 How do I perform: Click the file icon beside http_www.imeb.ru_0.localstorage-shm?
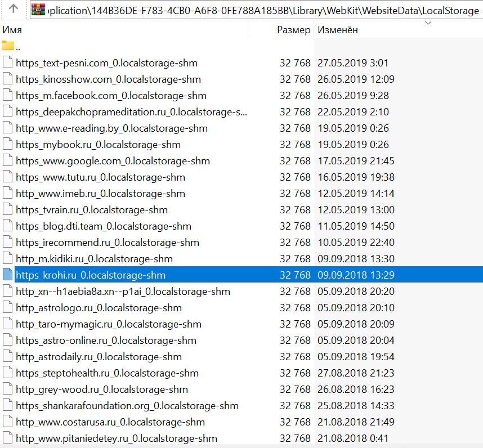pyautogui.click(x=8, y=193)
